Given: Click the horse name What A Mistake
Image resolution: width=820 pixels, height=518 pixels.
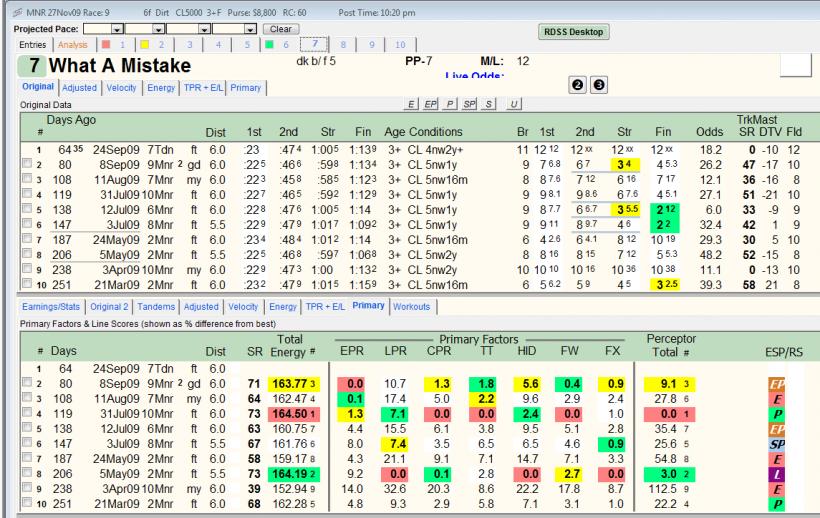Looking at the screenshot, I should [x=120, y=65].
